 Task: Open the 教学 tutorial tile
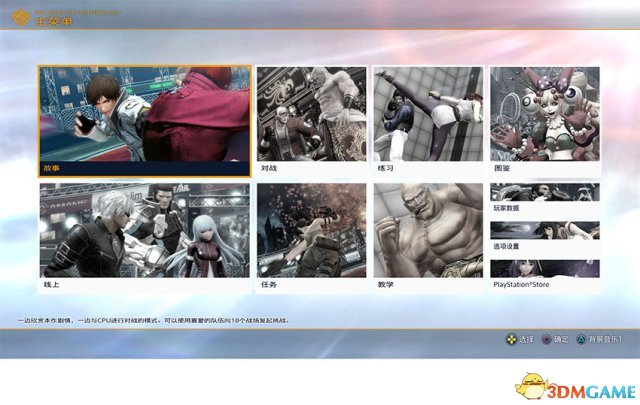point(428,238)
